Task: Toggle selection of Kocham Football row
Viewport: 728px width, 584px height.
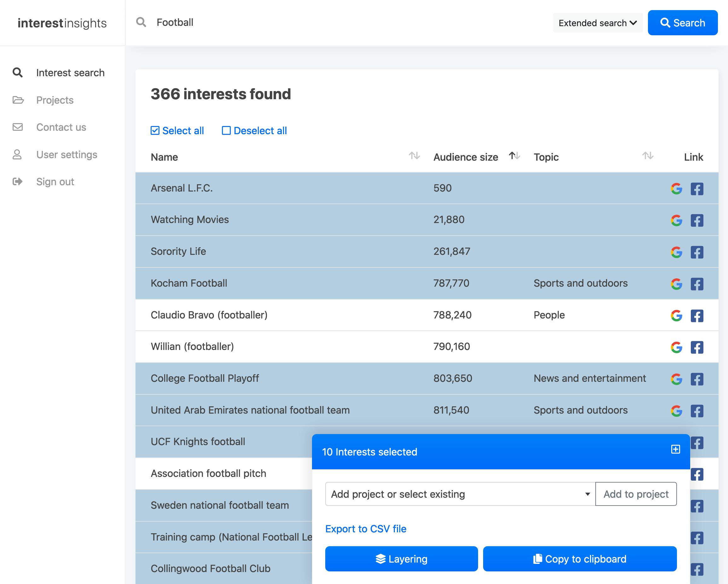Action: 427,283
